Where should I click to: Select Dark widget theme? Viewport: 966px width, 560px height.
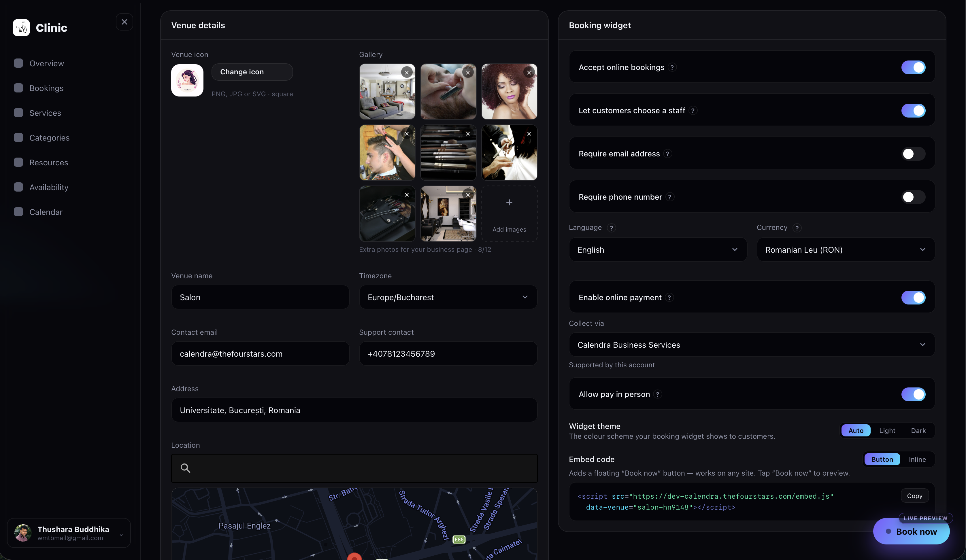918,430
